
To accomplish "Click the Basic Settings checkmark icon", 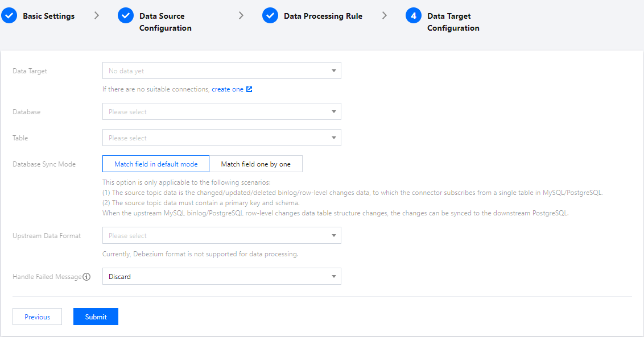I will pyautogui.click(x=9, y=16).
